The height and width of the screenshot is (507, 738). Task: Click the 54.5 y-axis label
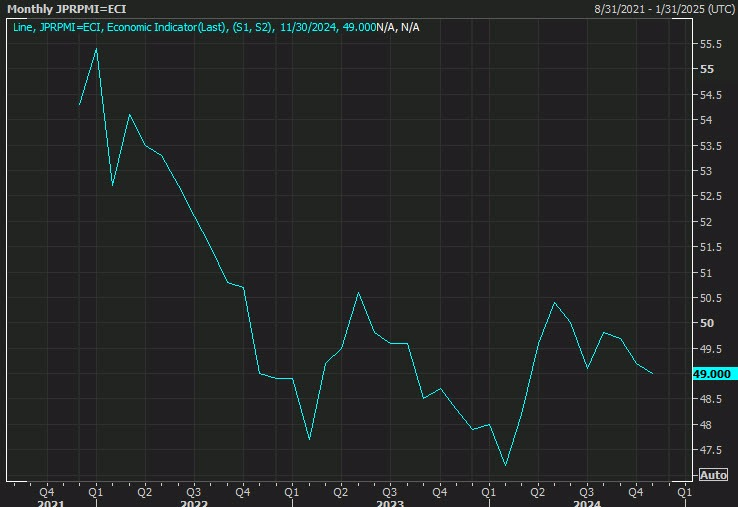pos(711,95)
